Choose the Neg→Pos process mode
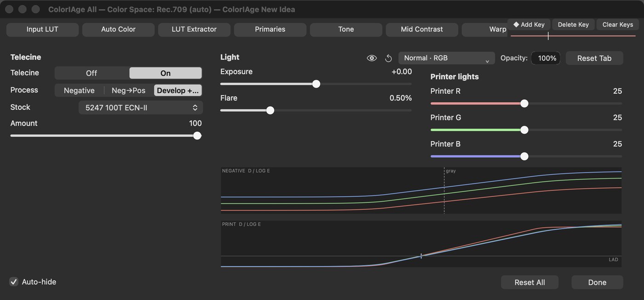The width and height of the screenshot is (644, 300). tap(128, 91)
